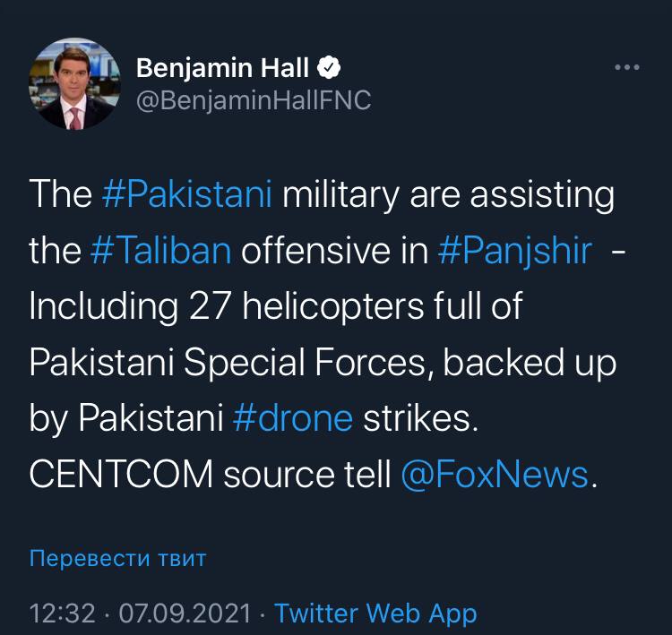Select the #Panjshir hashtag
This screenshot has height=635, width=672.
[x=514, y=252]
